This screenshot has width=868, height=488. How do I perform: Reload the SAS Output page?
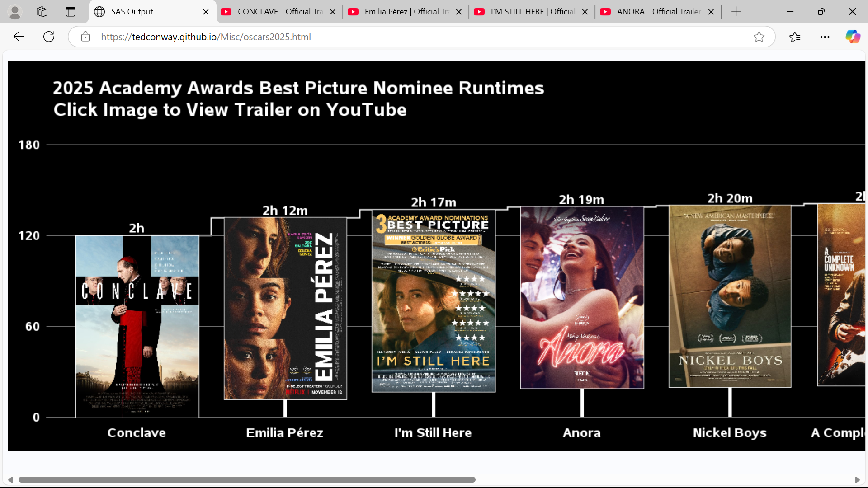click(x=48, y=37)
